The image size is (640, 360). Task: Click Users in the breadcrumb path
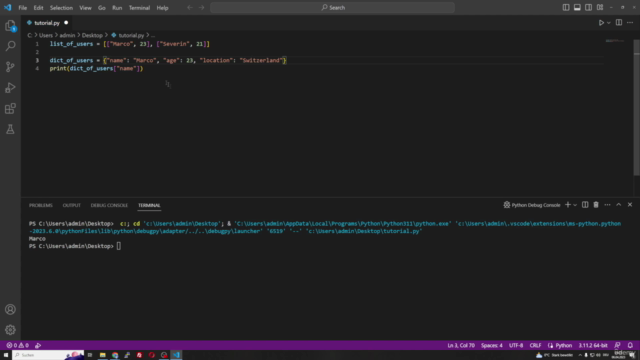46,36
